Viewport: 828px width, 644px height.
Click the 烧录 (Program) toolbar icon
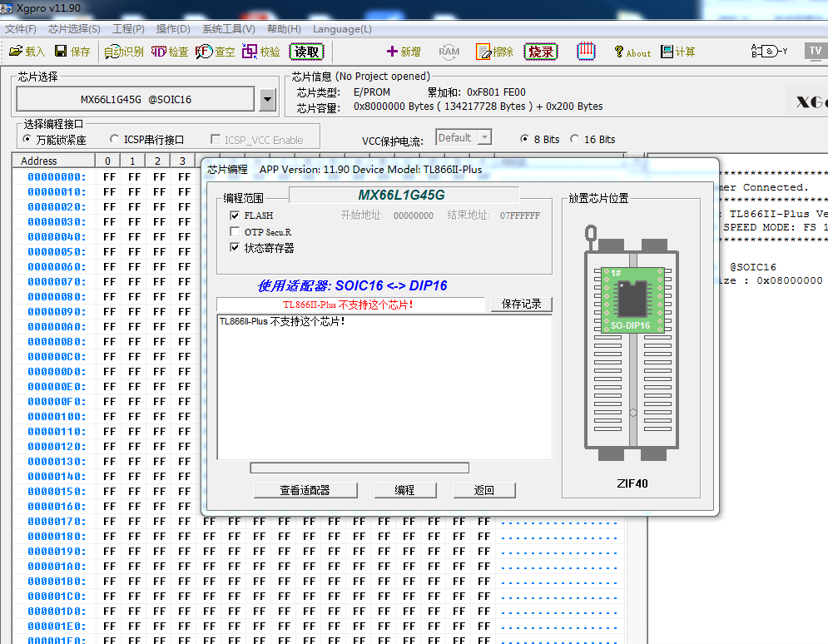pos(540,52)
